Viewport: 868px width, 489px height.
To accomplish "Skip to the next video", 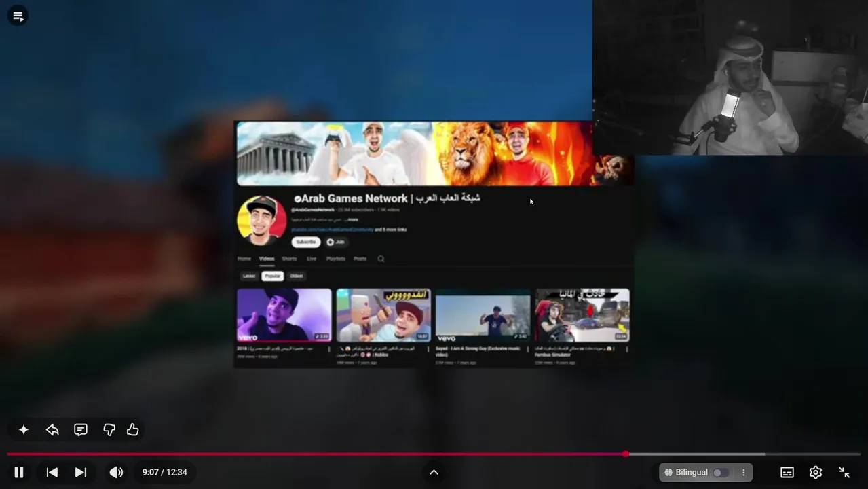I will [81, 472].
